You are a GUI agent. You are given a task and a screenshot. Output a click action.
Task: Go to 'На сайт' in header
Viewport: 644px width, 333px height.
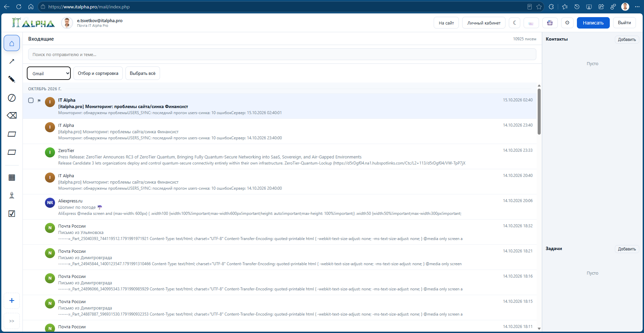click(x=446, y=23)
